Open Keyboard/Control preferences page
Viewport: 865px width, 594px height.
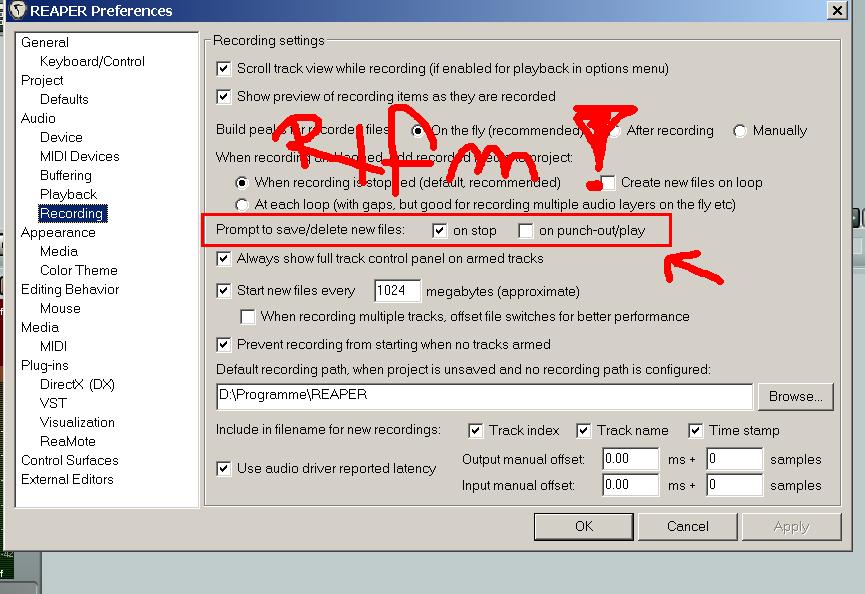click(x=92, y=61)
